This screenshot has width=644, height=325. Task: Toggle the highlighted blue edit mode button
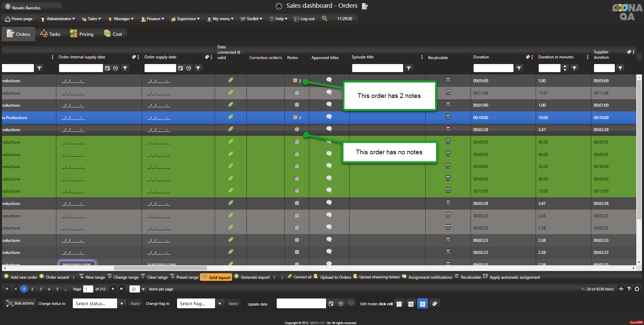422,304
